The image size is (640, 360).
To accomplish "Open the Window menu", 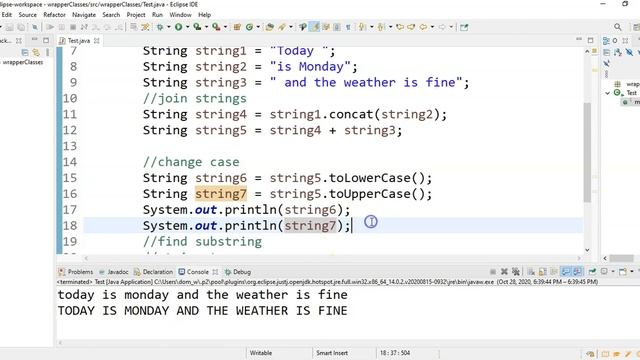I will coord(180,15).
